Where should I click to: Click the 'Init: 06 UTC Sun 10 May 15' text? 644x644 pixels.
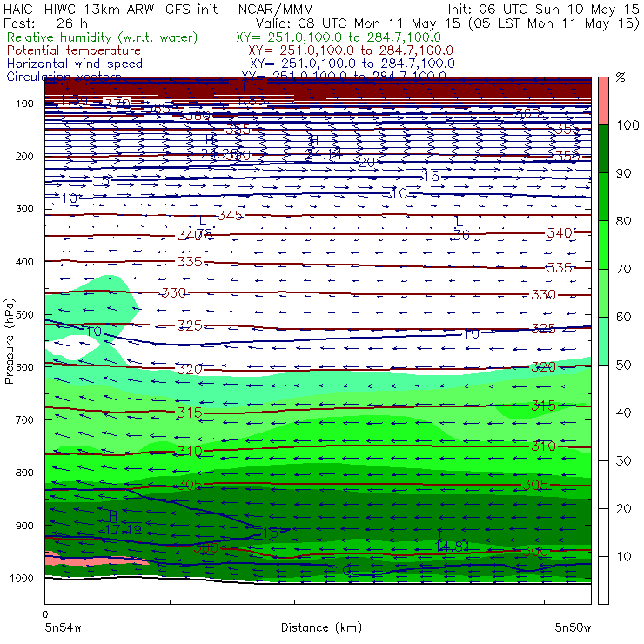[x=543, y=10]
